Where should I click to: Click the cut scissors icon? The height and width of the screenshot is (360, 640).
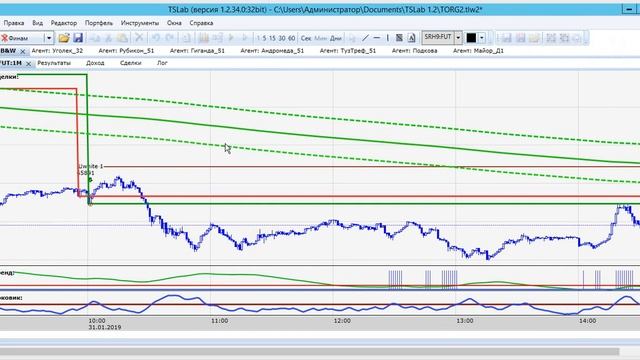tap(109, 38)
